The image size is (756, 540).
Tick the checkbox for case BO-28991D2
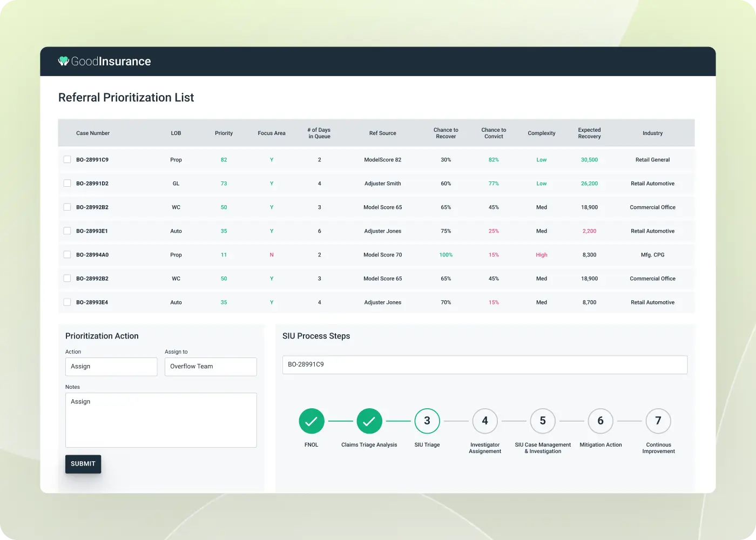pyautogui.click(x=67, y=184)
